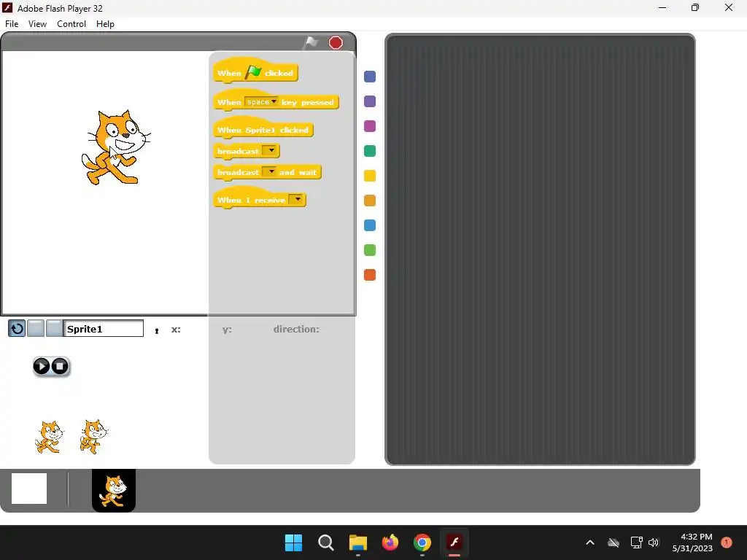Show hidden system tray icons chevron
Viewport: 747px width, 560px height.
click(589, 542)
